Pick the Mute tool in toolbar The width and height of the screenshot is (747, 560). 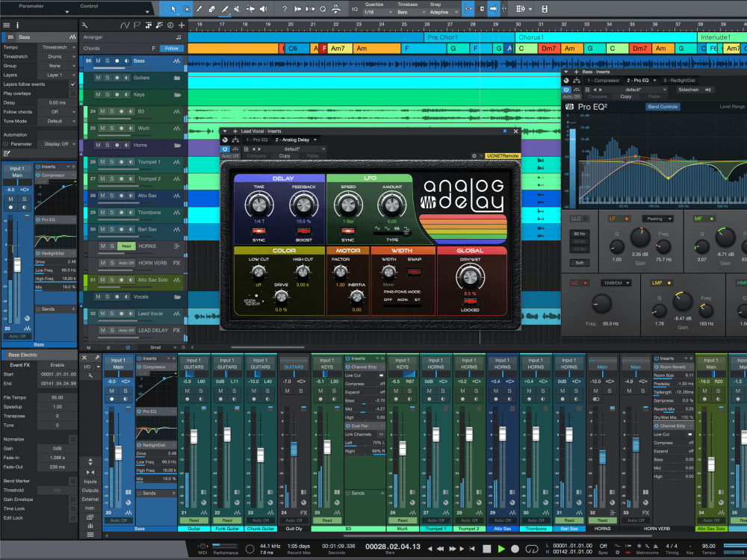click(238, 8)
